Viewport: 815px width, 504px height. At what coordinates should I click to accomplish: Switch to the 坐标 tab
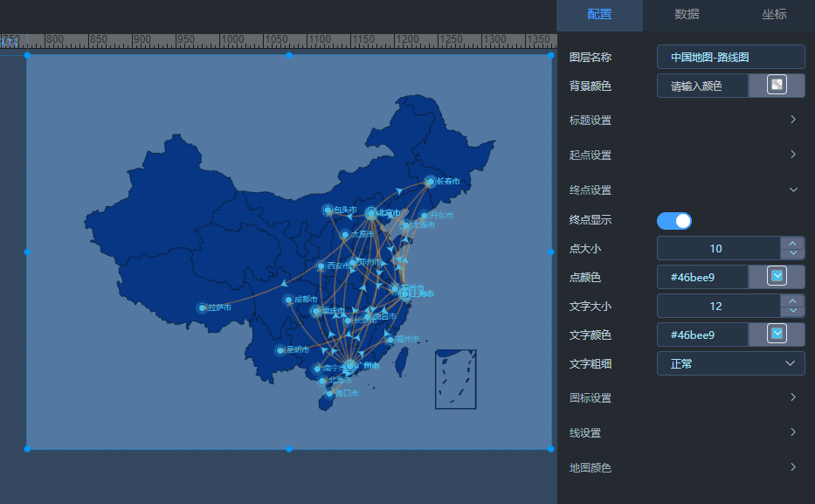pos(774,14)
